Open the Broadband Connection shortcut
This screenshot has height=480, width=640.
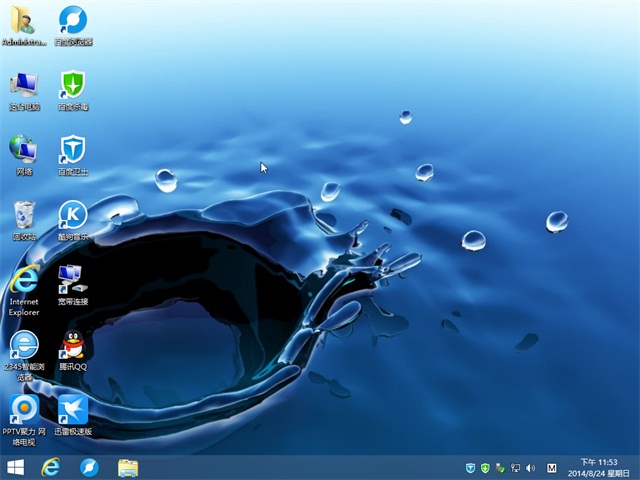coord(72,279)
